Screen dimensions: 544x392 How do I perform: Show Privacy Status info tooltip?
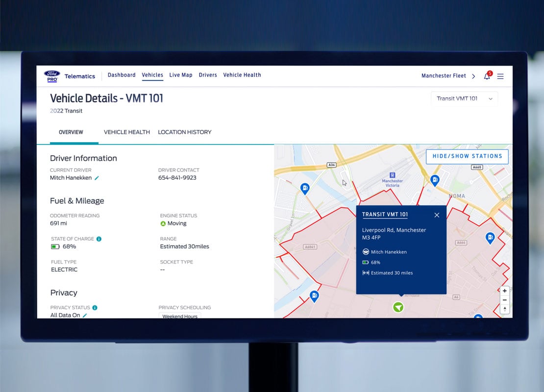[x=95, y=308]
